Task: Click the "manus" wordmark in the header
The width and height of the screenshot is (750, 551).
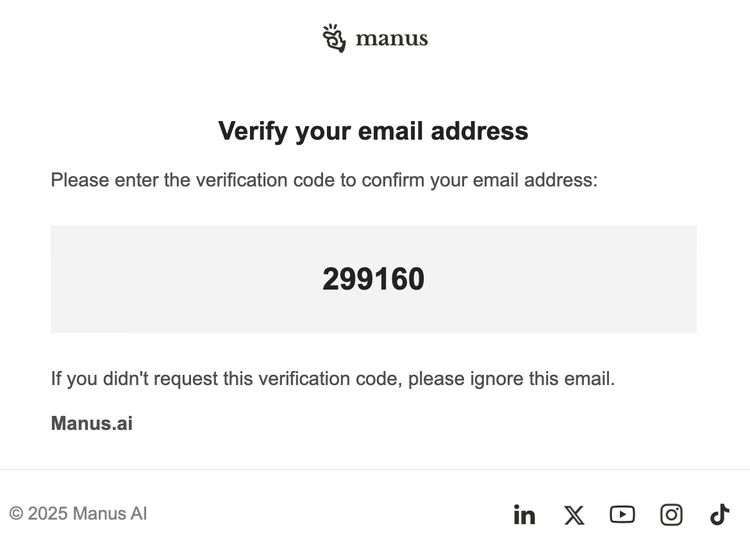Action: click(392, 39)
